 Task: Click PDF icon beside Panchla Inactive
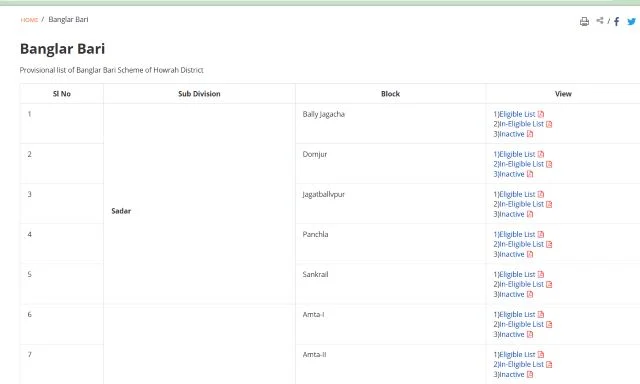(530, 254)
